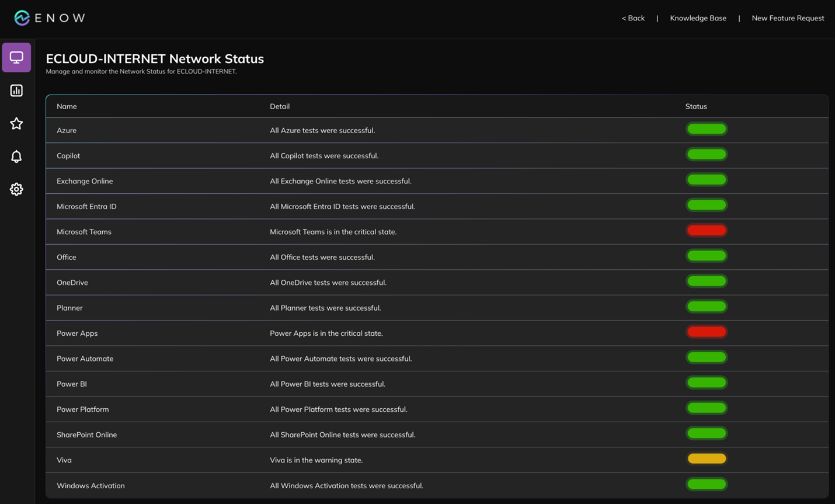835x504 pixels.
Task: Click the green status pill for Exchange Online
Action: (707, 180)
